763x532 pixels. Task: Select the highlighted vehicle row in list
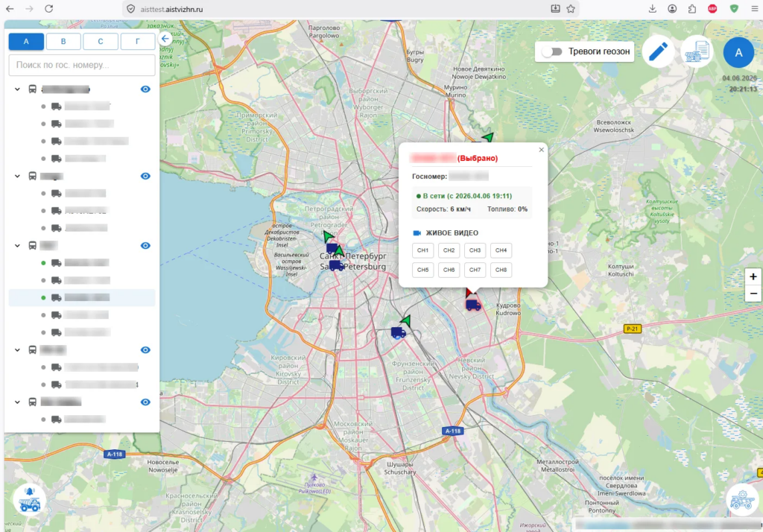click(x=82, y=297)
